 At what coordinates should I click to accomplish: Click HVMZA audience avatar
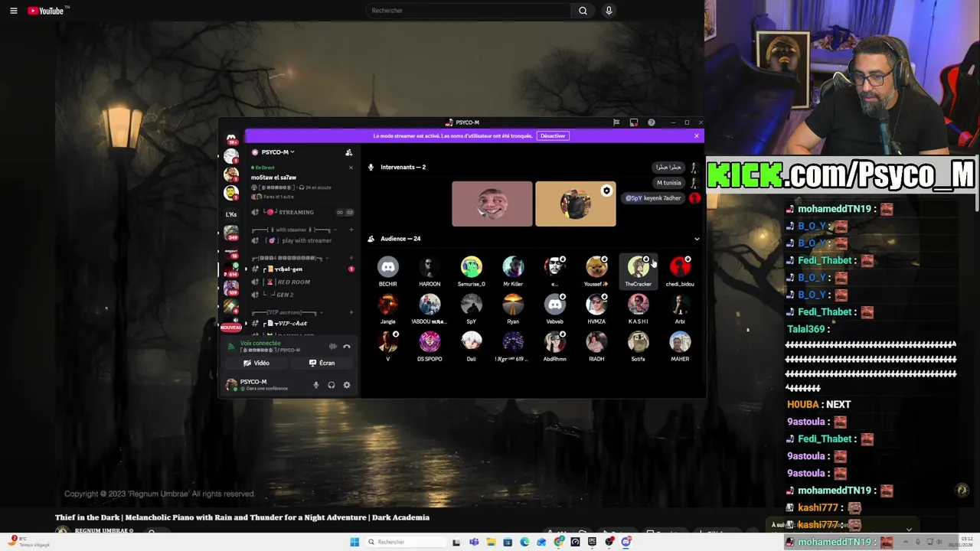[x=596, y=305]
